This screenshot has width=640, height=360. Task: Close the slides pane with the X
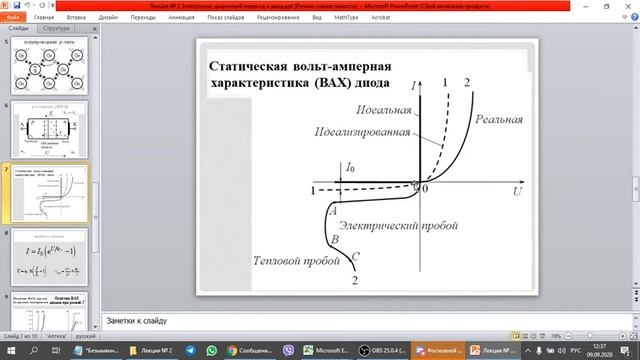(x=95, y=29)
